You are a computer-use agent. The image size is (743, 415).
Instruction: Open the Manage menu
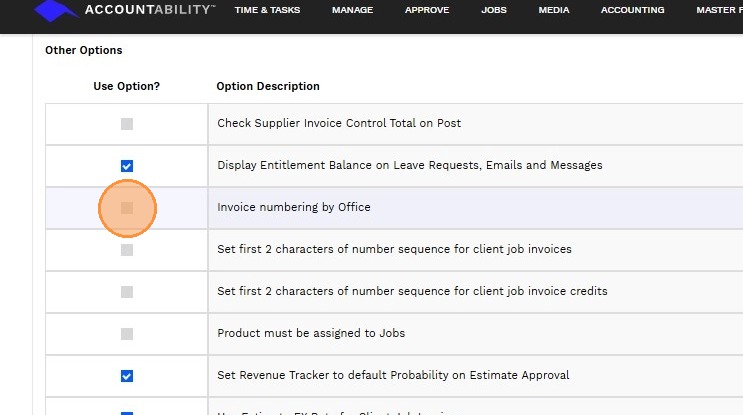(x=353, y=10)
